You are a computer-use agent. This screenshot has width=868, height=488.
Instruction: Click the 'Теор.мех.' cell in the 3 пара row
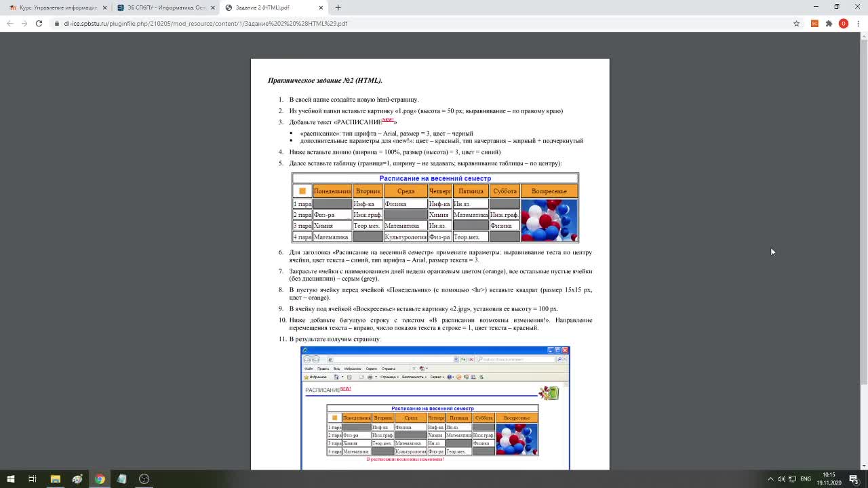tap(368, 226)
